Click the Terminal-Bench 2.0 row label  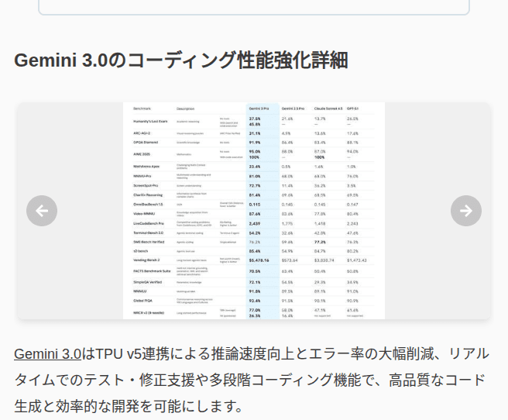(x=149, y=232)
